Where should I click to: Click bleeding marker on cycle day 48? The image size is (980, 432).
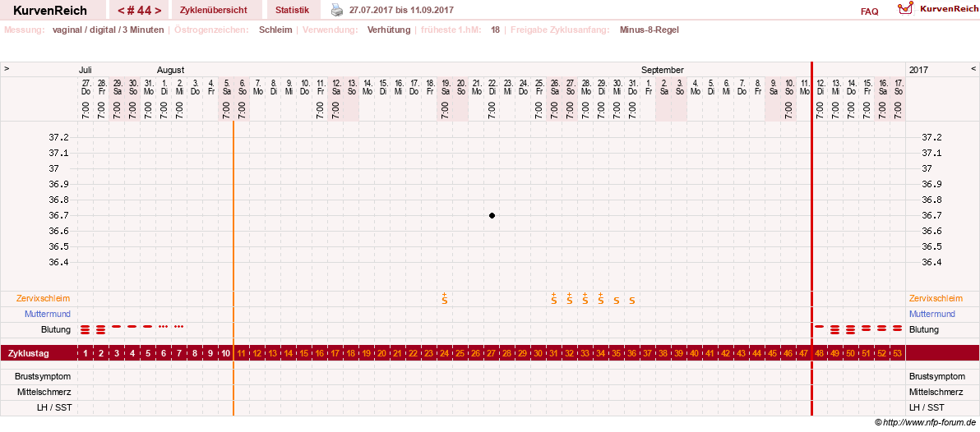click(820, 326)
